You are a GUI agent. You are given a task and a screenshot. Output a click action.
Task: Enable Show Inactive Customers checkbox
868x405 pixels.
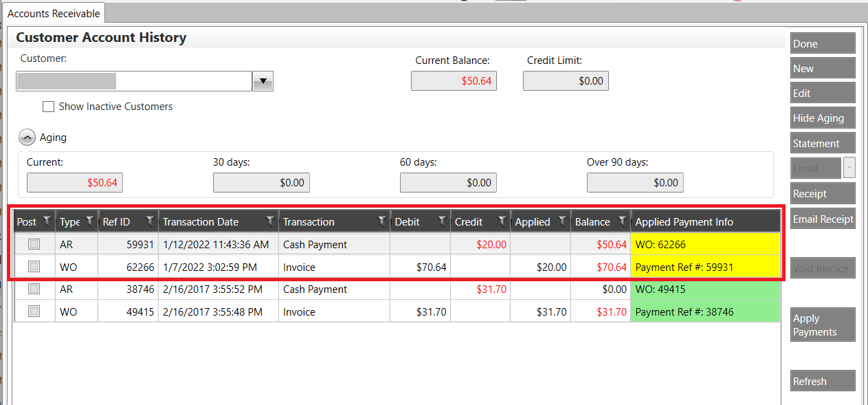tap(48, 107)
